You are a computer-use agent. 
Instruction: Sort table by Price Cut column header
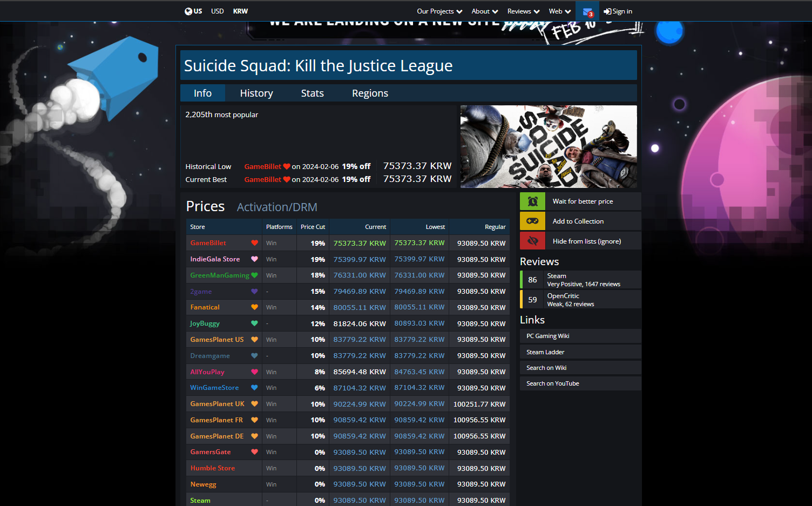tap(313, 227)
